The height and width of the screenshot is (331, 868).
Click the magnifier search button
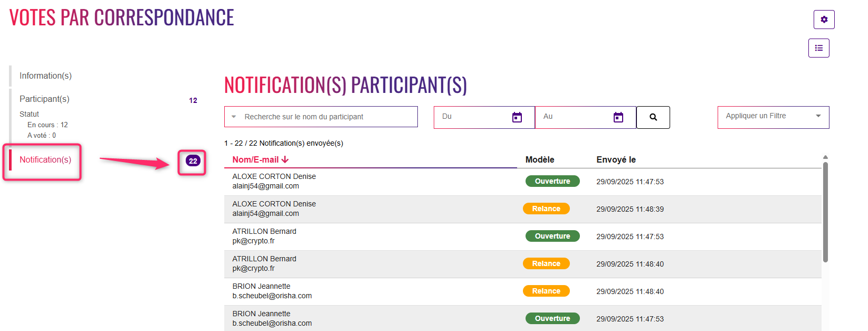(x=653, y=117)
